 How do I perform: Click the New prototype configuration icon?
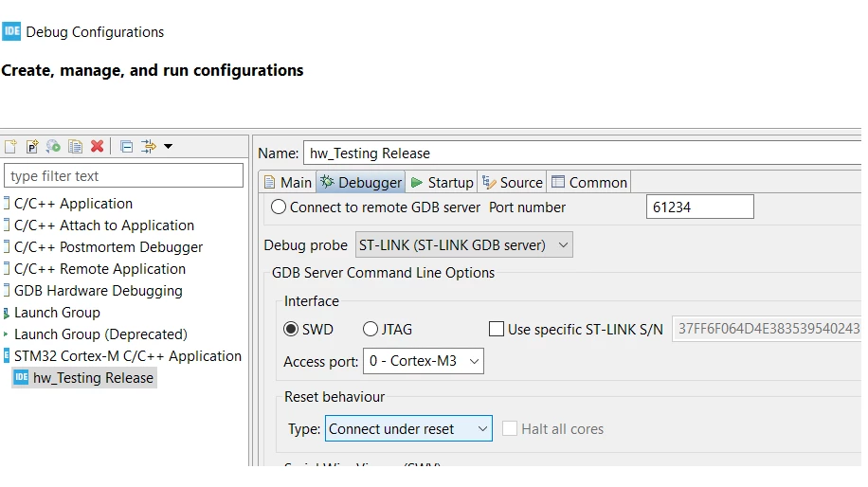click(32, 147)
